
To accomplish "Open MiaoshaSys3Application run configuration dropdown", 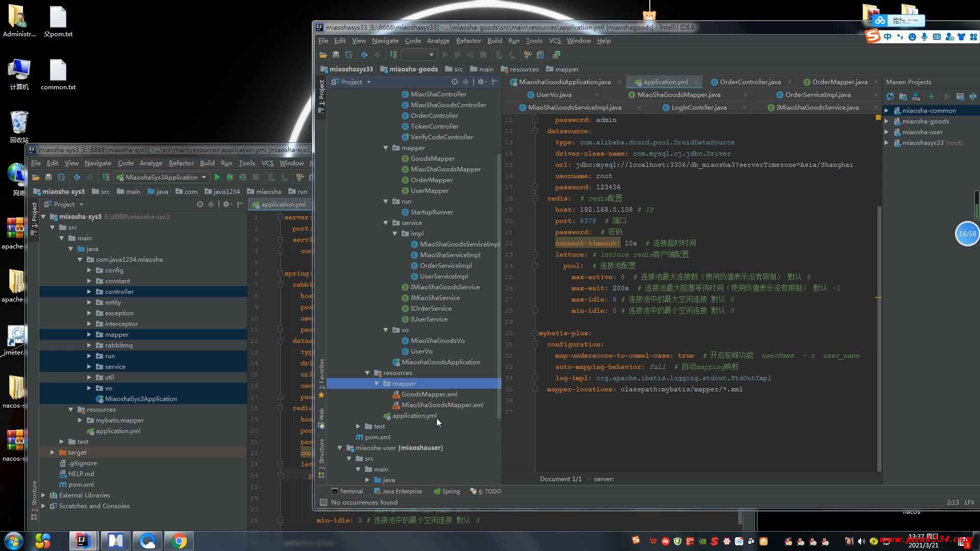I will (x=161, y=177).
